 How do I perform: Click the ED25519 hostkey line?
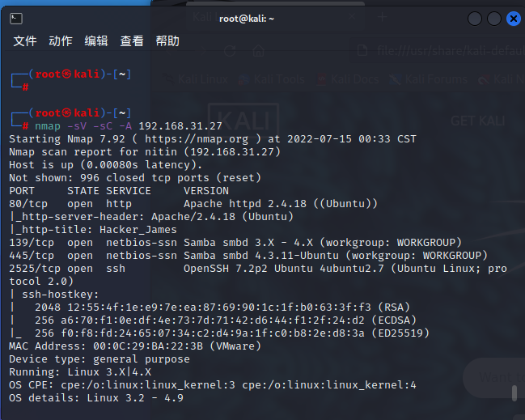(219, 333)
